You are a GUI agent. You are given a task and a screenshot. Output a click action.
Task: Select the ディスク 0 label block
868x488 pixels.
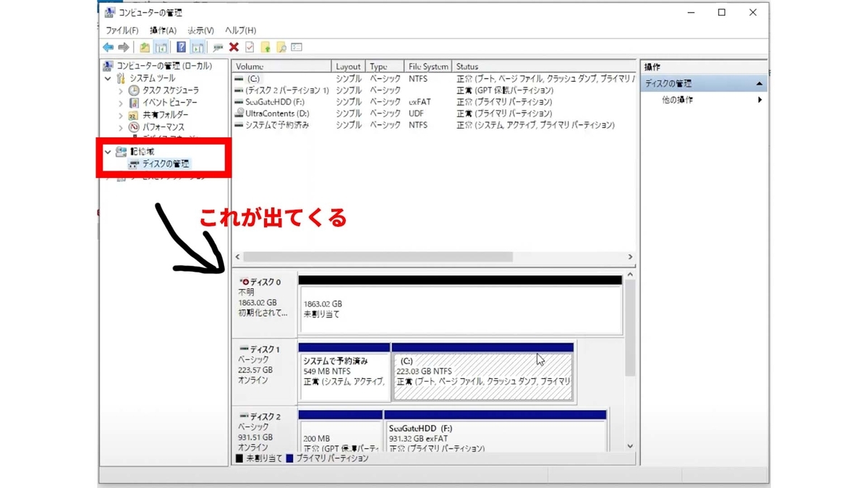tap(264, 304)
